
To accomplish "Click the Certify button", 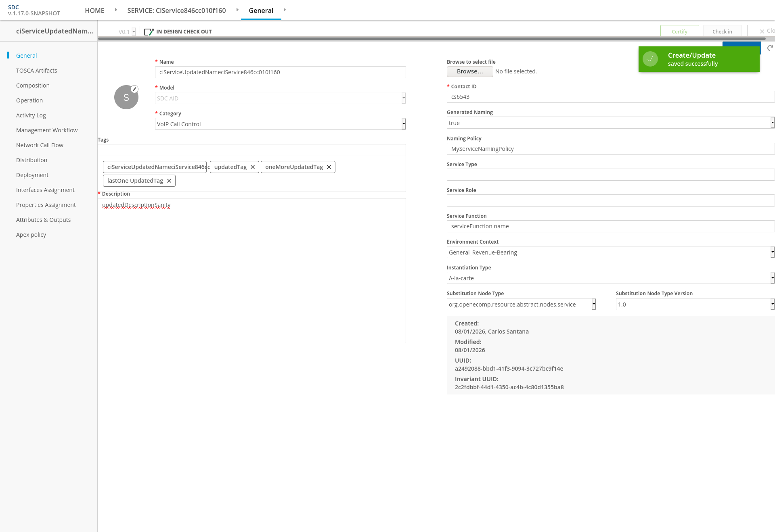I will (x=679, y=31).
